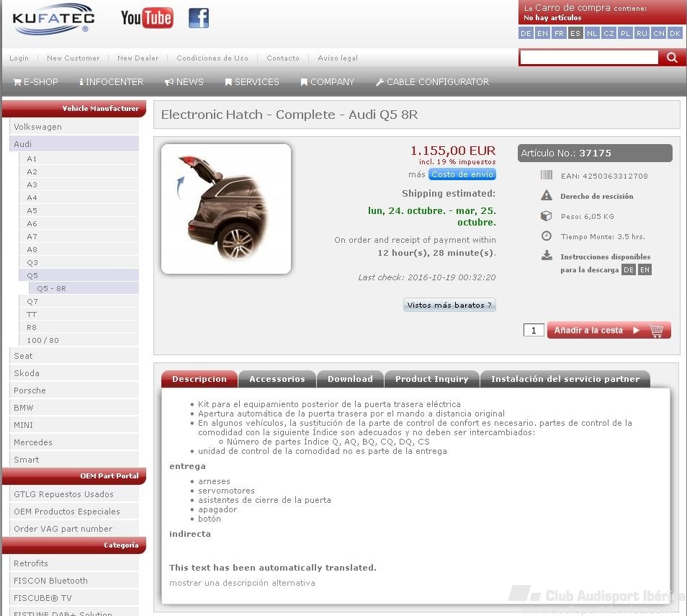The width and height of the screenshot is (687, 616).
Task: Select Audi Q7 in sidebar
Action: point(79,302)
